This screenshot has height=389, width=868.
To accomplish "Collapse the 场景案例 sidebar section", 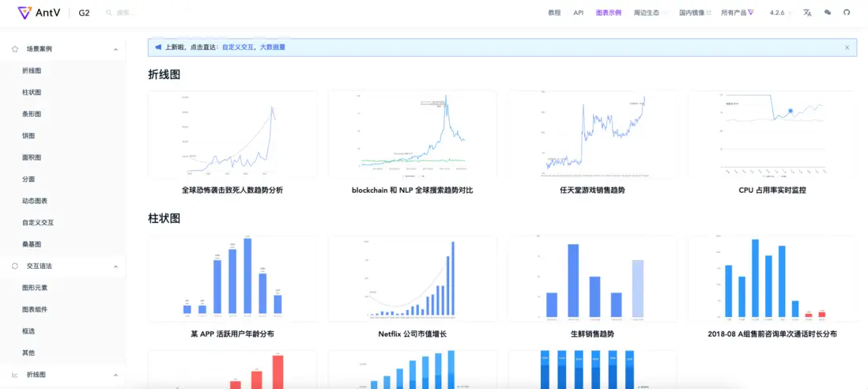I will [115, 49].
